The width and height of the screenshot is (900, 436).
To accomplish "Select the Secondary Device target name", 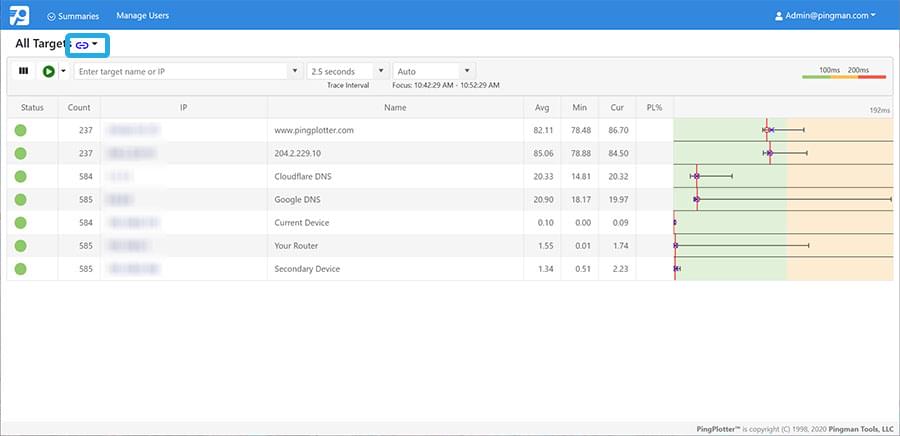I will pyautogui.click(x=307, y=268).
